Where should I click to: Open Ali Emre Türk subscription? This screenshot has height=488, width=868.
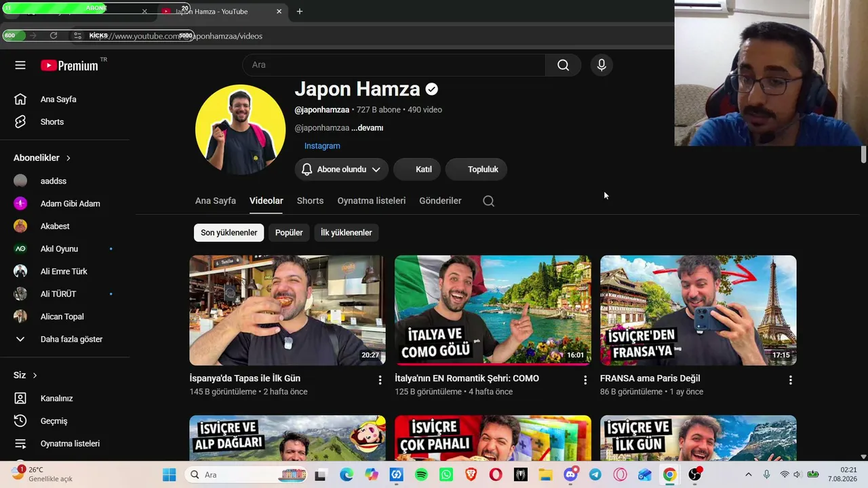pos(64,271)
